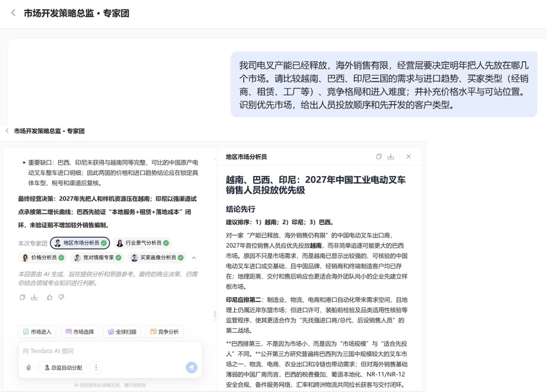The height and width of the screenshot is (392, 547).
Task: Choose the 全球扫描 shortcut
Action: (122, 332)
